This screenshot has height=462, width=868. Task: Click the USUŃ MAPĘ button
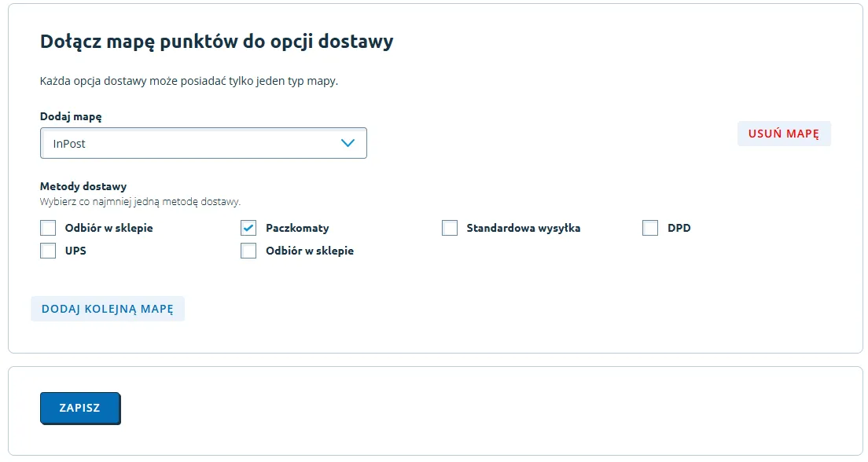pyautogui.click(x=783, y=134)
